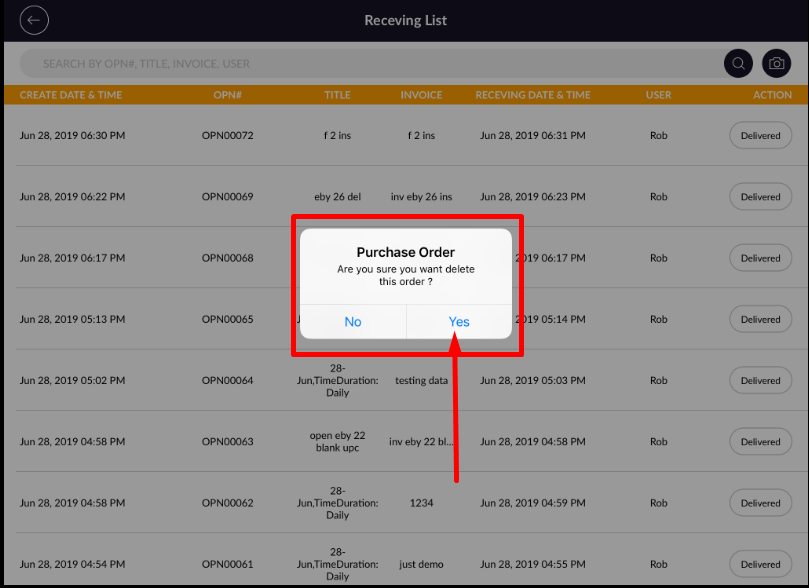
Task: Click Delivered button for OPN00061
Action: pyautogui.click(x=760, y=564)
